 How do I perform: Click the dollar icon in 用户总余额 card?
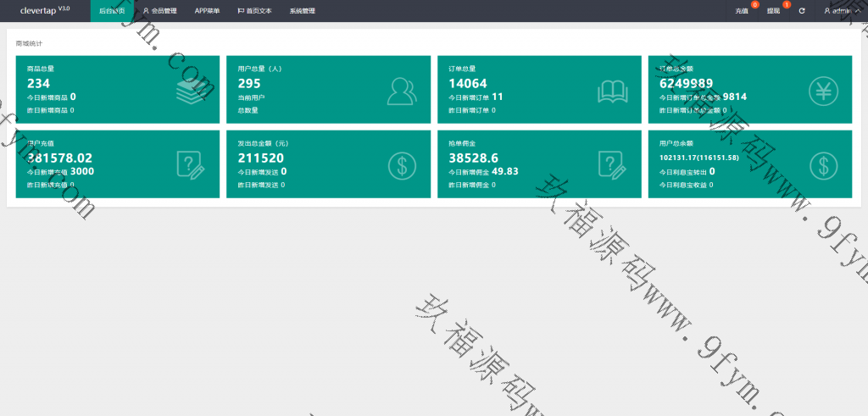click(x=823, y=164)
